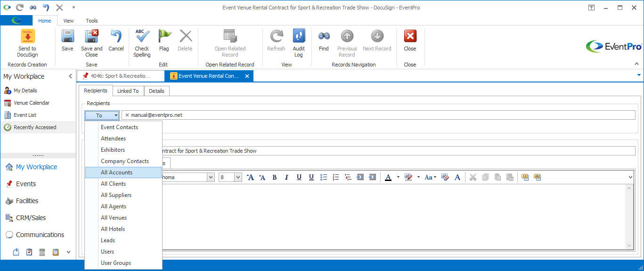Choose Event Contacts from the menu
Screen dimensions: 644x271
pos(123,127)
